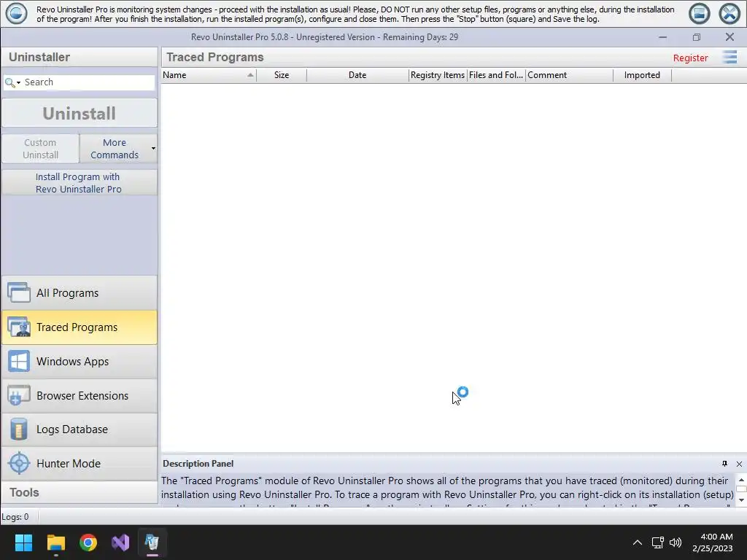747x560 pixels.
Task: Click the network icon in system tray
Action: point(658,542)
